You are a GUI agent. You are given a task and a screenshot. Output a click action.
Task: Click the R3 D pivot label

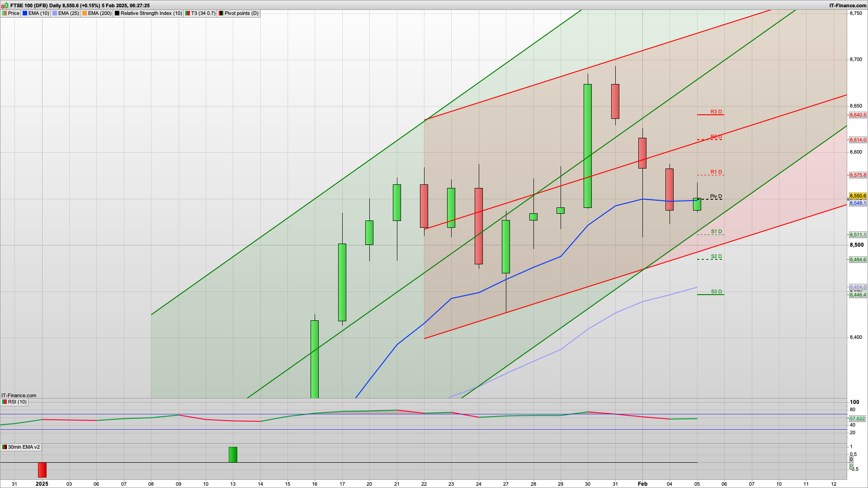[716, 112]
